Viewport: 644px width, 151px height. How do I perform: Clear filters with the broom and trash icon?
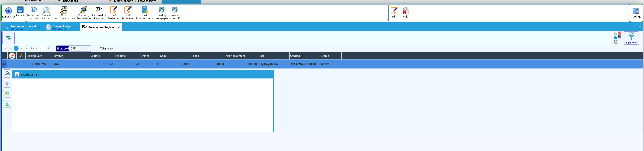tap(615, 42)
